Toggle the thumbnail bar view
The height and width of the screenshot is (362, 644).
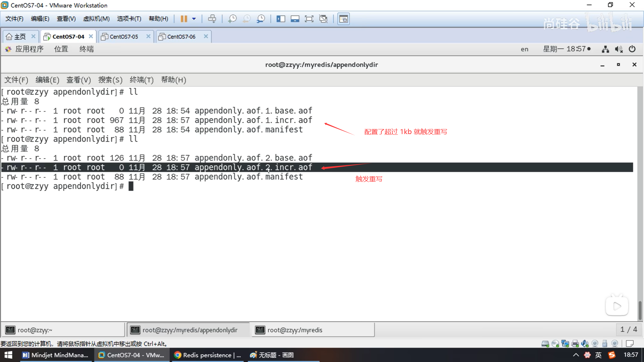(x=295, y=19)
